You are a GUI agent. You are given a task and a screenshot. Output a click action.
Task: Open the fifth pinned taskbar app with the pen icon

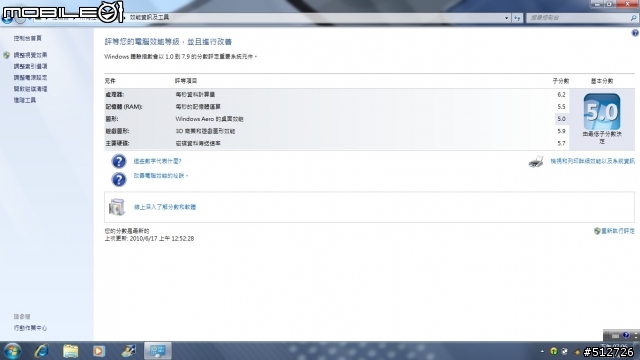click(128, 351)
